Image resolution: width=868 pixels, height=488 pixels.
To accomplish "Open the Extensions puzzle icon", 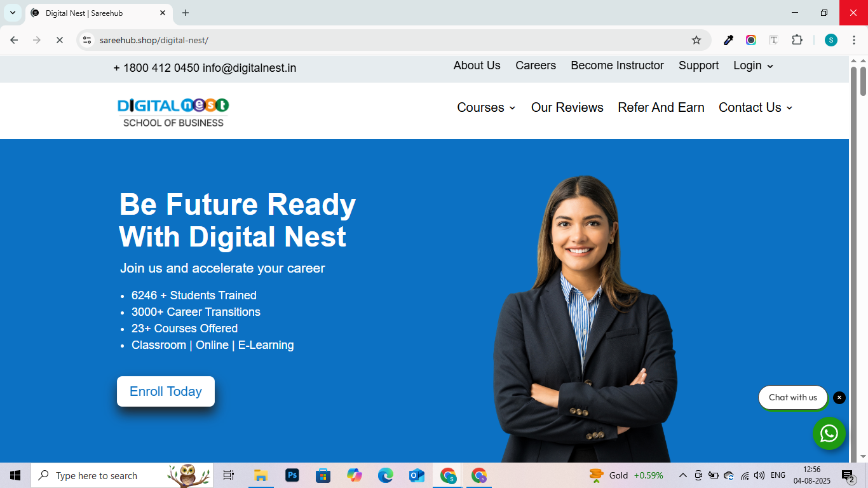I will tap(797, 40).
